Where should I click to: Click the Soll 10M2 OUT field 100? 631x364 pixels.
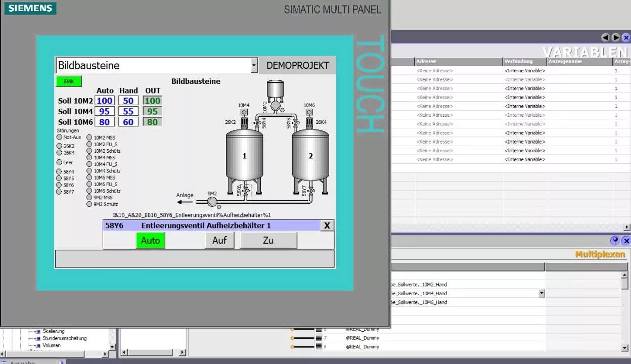pos(152,101)
